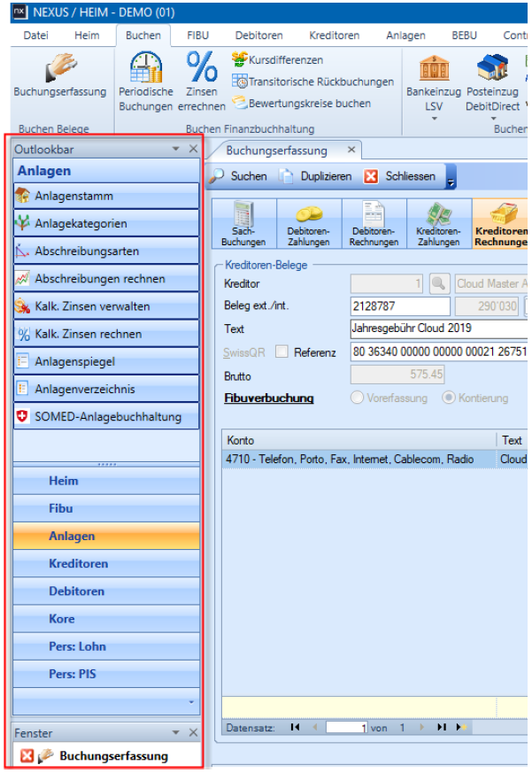Switch to Heim ribbon tab

[x=87, y=35]
